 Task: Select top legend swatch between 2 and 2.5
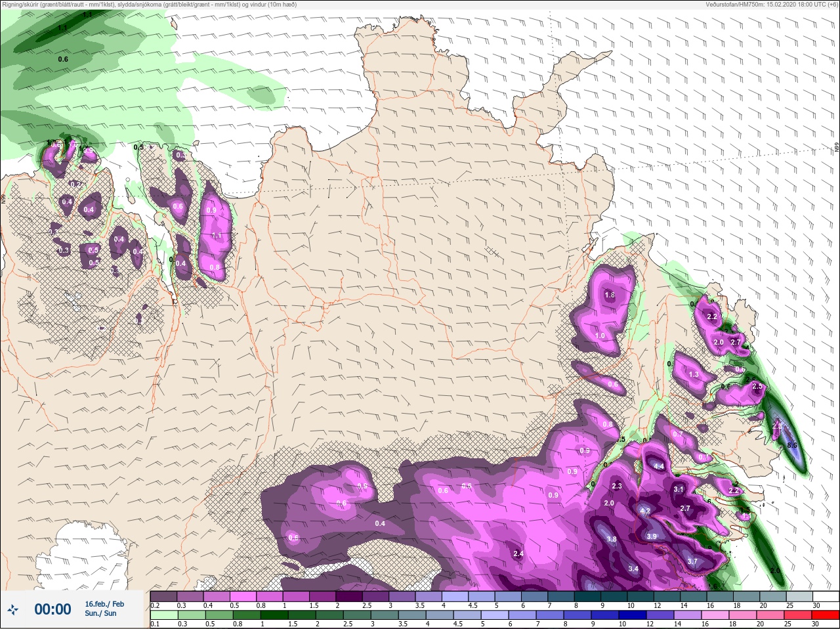pyautogui.click(x=350, y=596)
